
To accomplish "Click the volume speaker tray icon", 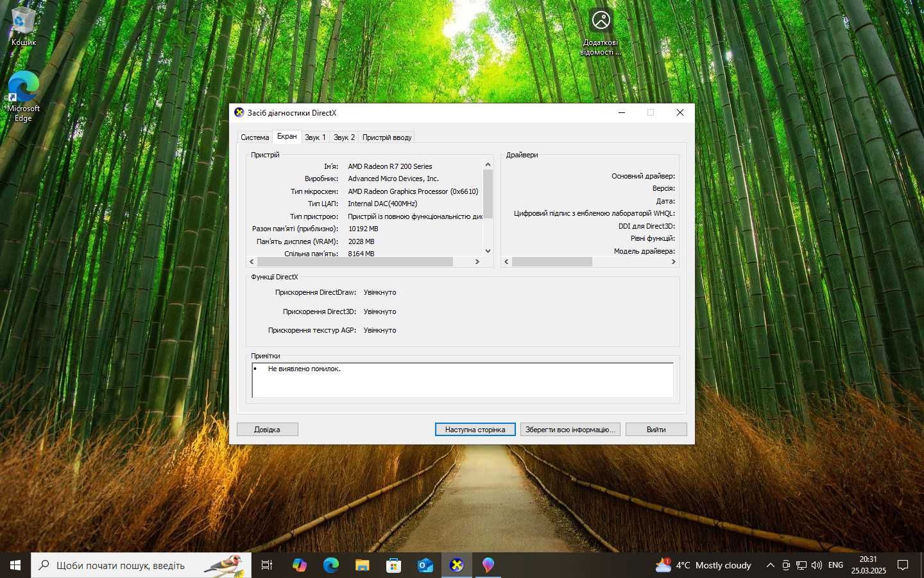I will click(817, 565).
